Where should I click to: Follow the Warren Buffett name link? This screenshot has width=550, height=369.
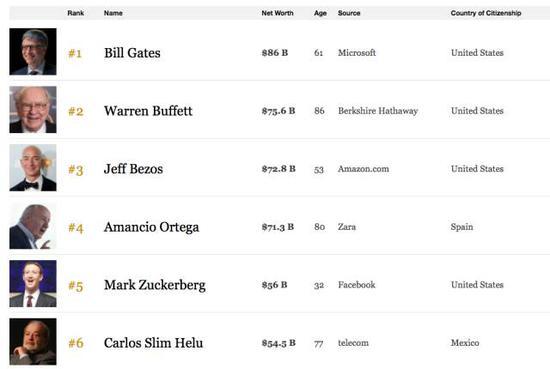click(x=148, y=111)
